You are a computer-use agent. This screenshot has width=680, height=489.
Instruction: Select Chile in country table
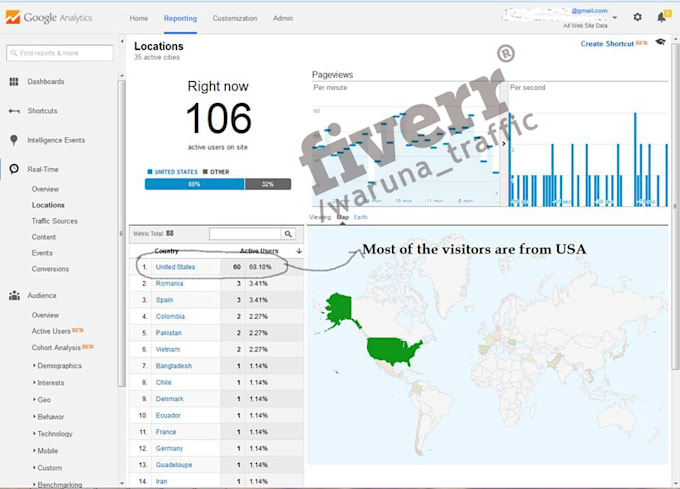(x=163, y=382)
